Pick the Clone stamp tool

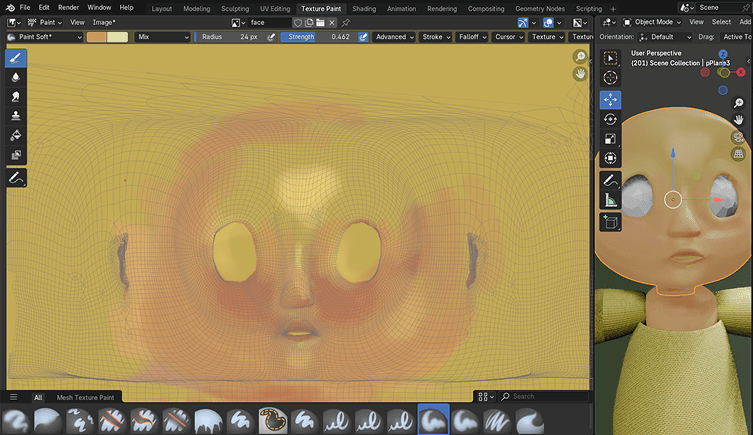point(17,116)
